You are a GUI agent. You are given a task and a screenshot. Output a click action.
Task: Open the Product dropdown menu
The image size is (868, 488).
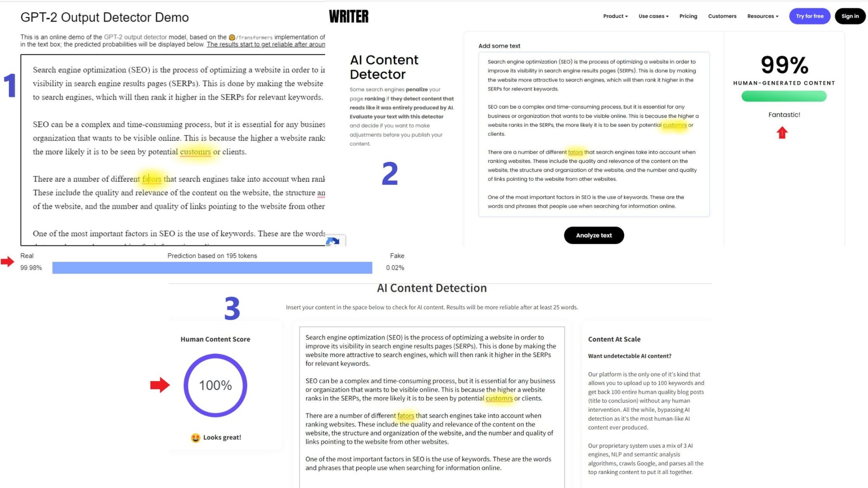pyautogui.click(x=615, y=16)
